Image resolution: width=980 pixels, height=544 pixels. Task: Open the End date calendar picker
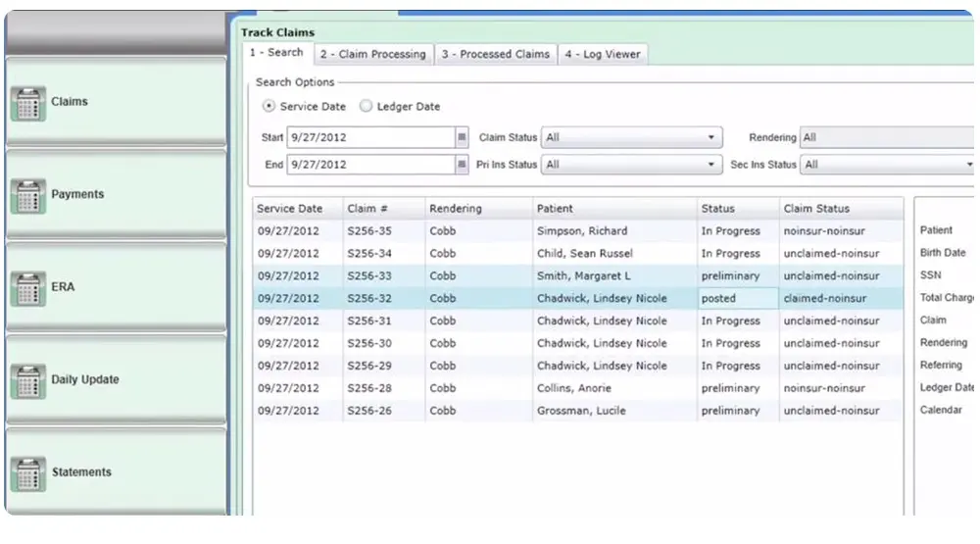point(462,165)
